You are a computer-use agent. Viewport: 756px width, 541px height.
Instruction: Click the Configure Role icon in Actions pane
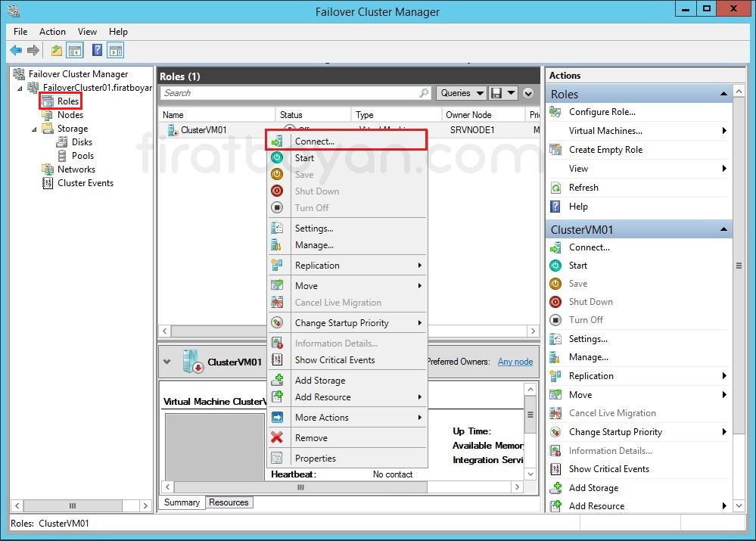(x=555, y=112)
